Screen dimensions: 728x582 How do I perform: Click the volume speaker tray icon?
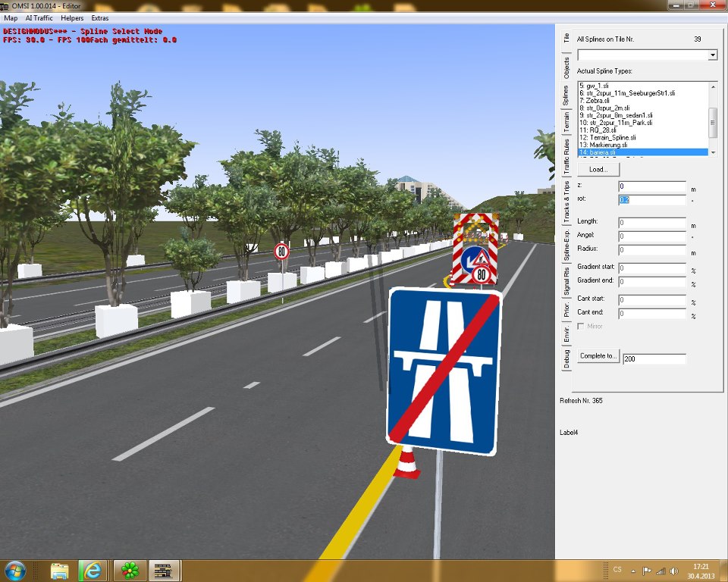point(673,571)
